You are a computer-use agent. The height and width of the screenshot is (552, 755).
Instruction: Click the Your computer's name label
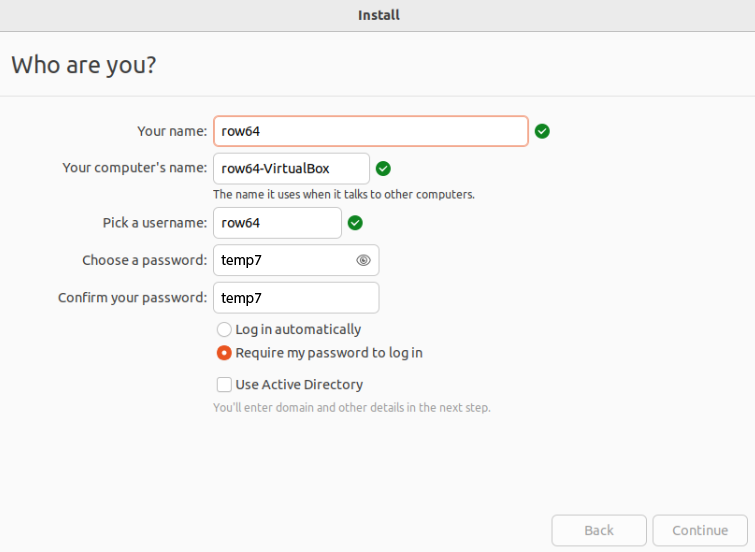coord(134,168)
